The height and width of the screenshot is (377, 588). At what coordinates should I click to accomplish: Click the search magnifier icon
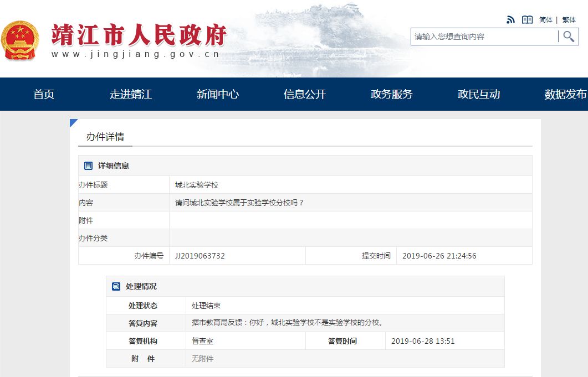tap(569, 37)
